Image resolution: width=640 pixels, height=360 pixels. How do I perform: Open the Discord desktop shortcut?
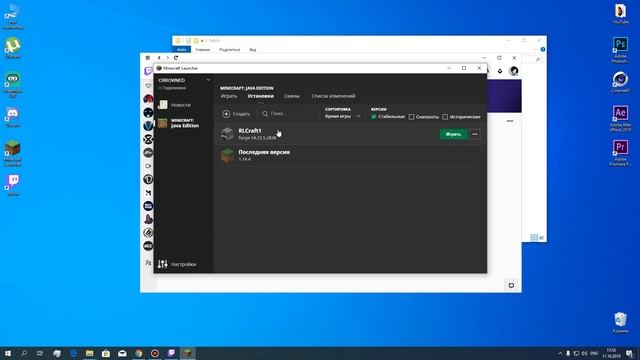(x=13, y=117)
